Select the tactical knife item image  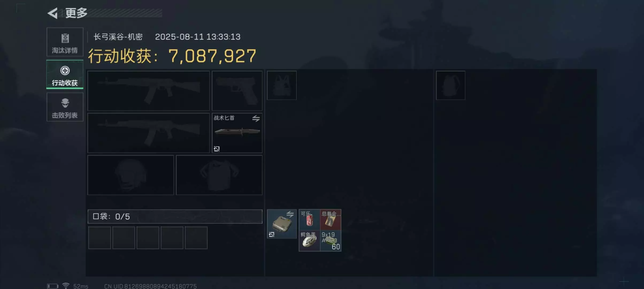(x=237, y=132)
